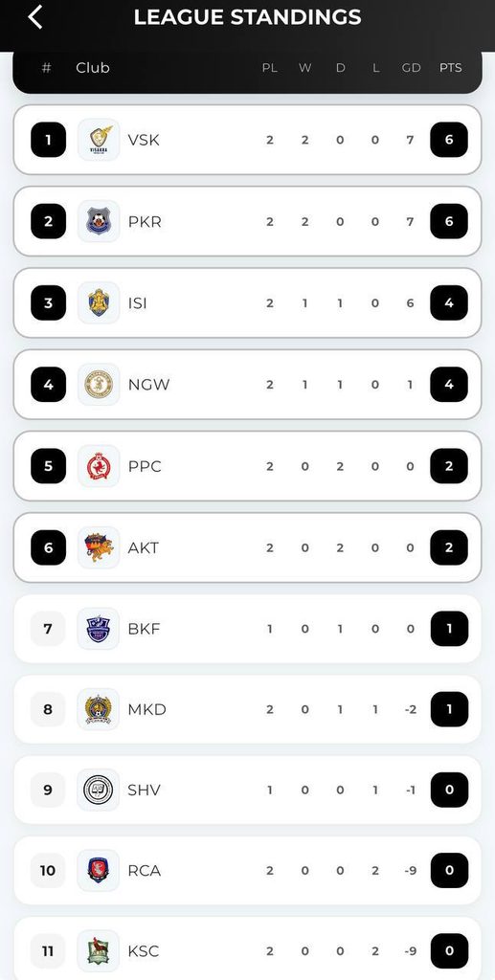Select the NGW round crest
Screen dimensions: 495x980
pyautogui.click(x=99, y=385)
